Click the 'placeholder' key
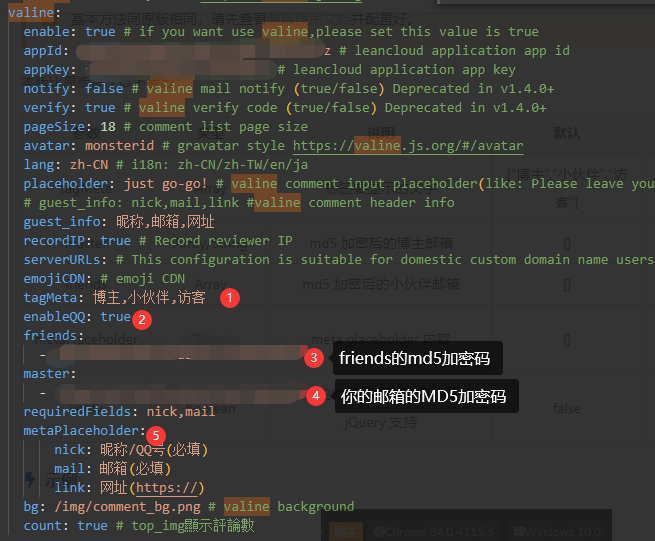This screenshot has height=541, width=655. click(x=66, y=184)
